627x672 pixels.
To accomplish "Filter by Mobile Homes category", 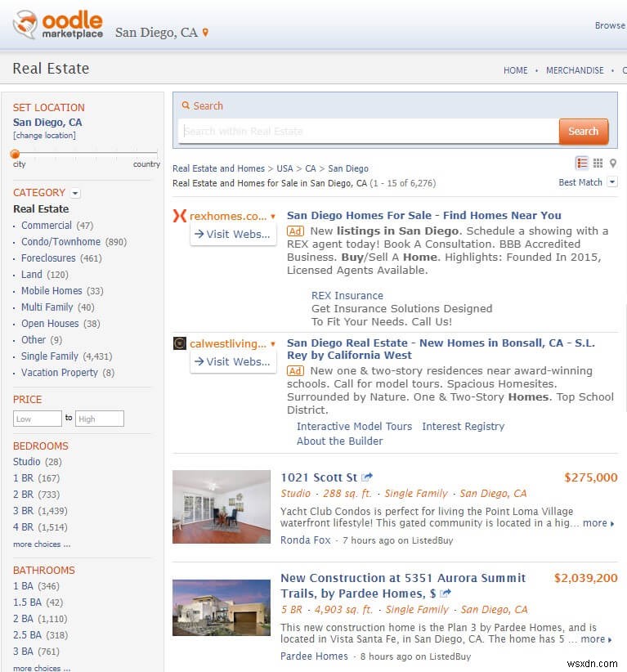I will pos(52,290).
